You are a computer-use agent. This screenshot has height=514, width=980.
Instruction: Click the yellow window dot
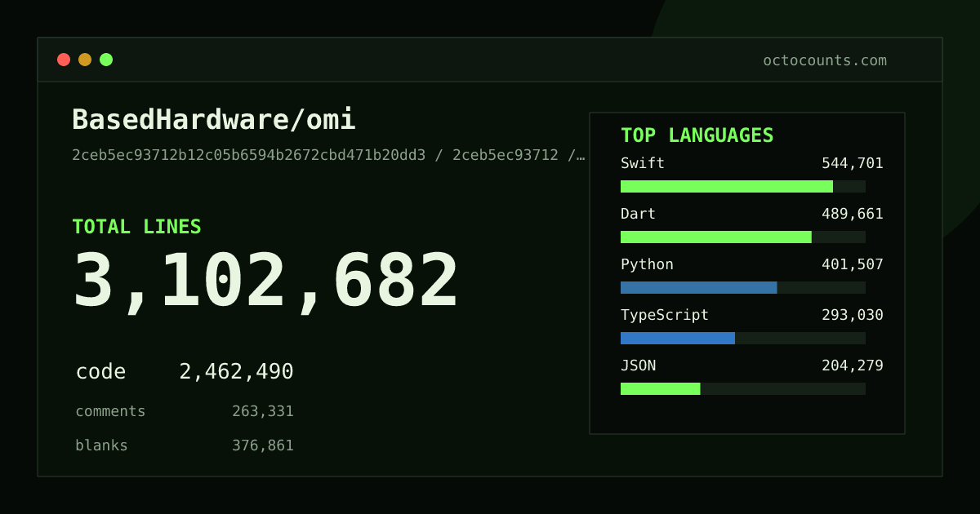click(85, 60)
